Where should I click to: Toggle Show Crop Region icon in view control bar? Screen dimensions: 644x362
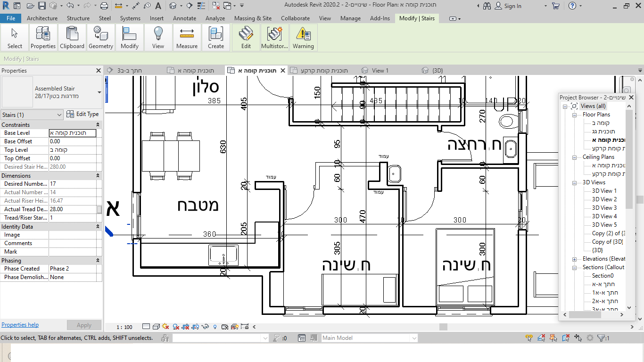click(x=195, y=327)
